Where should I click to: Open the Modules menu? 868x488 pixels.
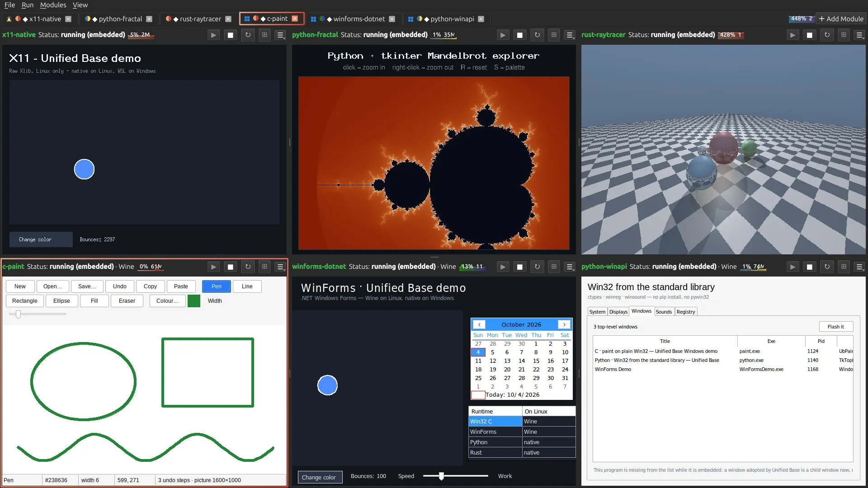click(53, 5)
